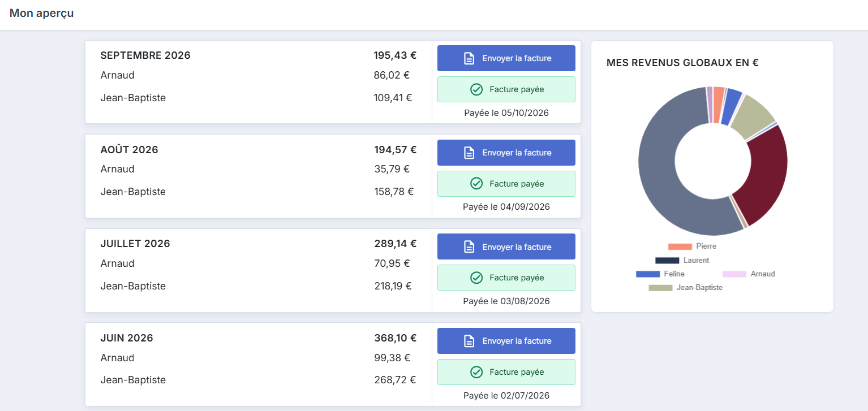Click the green checkmark icon for Août 2026
The image size is (868, 411).
[x=476, y=184]
